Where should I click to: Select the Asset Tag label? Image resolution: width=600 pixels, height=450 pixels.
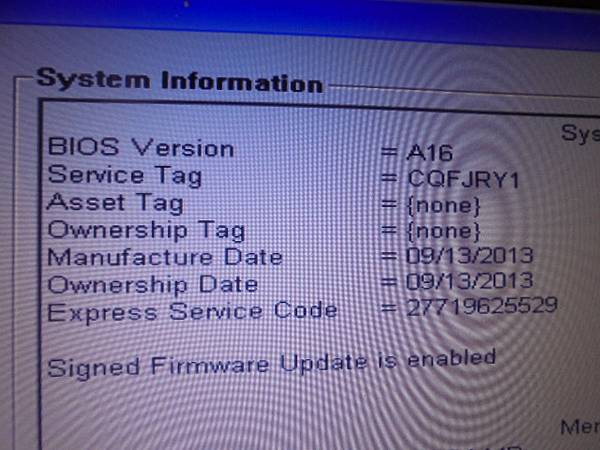(115, 203)
